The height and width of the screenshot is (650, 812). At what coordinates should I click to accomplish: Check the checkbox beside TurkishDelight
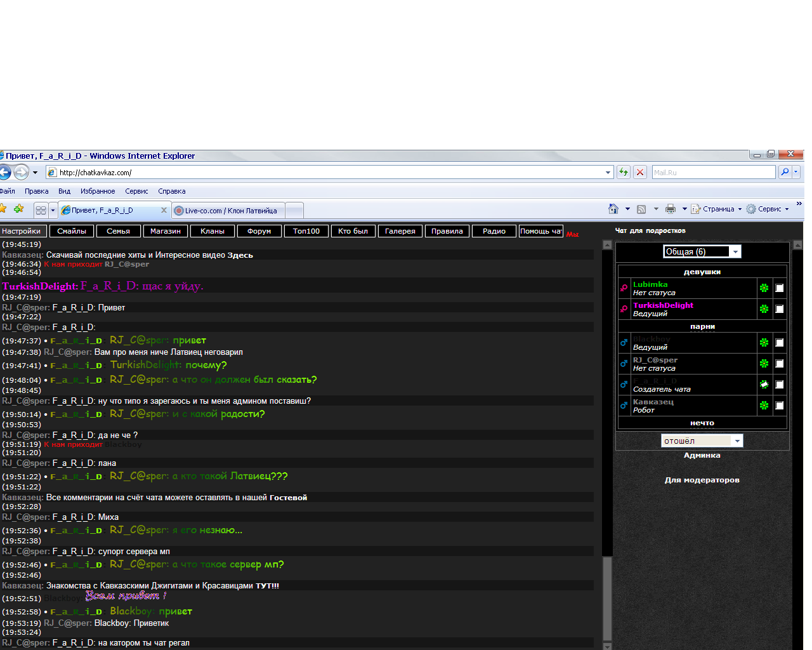point(780,309)
